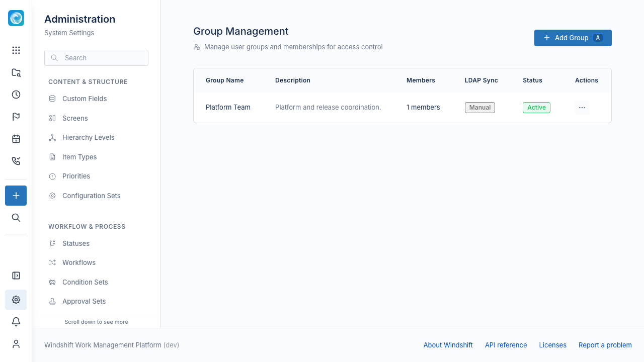Screen dimensions: 644x362
Task: Open Priorities in the sidebar
Action: pyautogui.click(x=96, y=176)
